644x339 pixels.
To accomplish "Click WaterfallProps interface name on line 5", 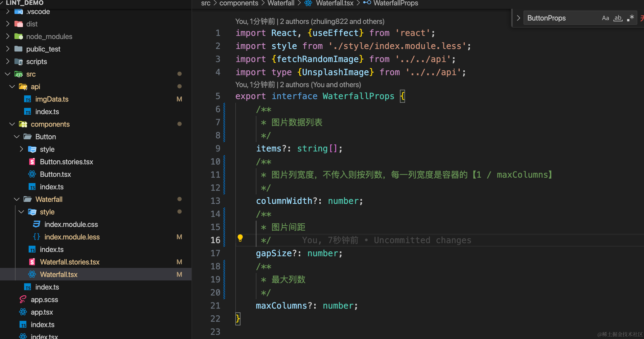I will (x=359, y=96).
